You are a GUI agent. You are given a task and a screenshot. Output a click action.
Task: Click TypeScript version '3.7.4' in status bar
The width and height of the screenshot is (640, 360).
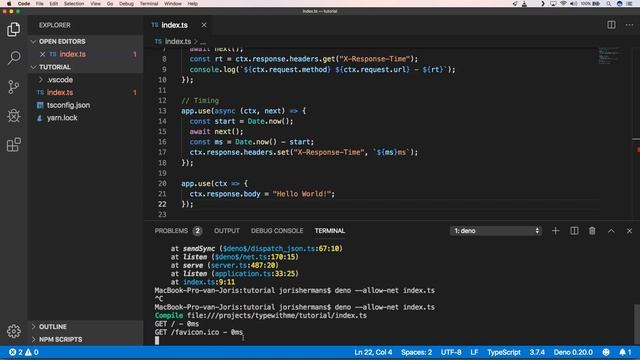point(537,352)
